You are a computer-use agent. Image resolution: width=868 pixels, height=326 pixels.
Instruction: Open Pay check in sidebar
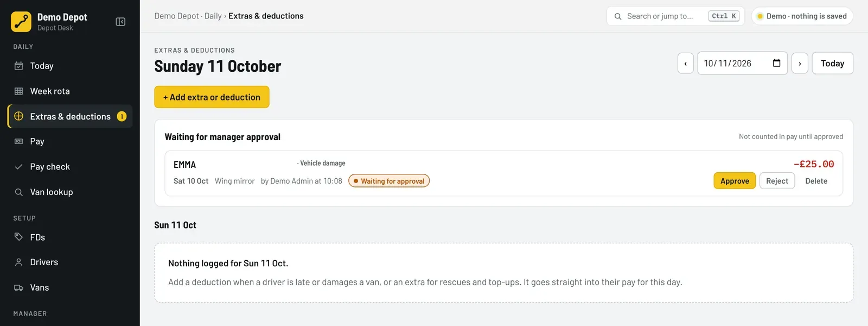(x=70, y=167)
